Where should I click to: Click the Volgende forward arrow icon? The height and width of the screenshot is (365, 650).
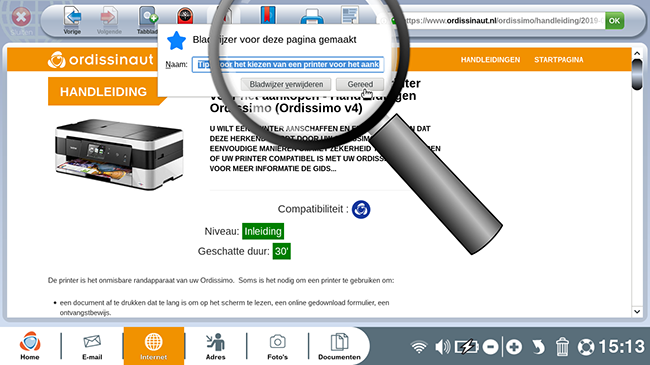[x=109, y=17]
